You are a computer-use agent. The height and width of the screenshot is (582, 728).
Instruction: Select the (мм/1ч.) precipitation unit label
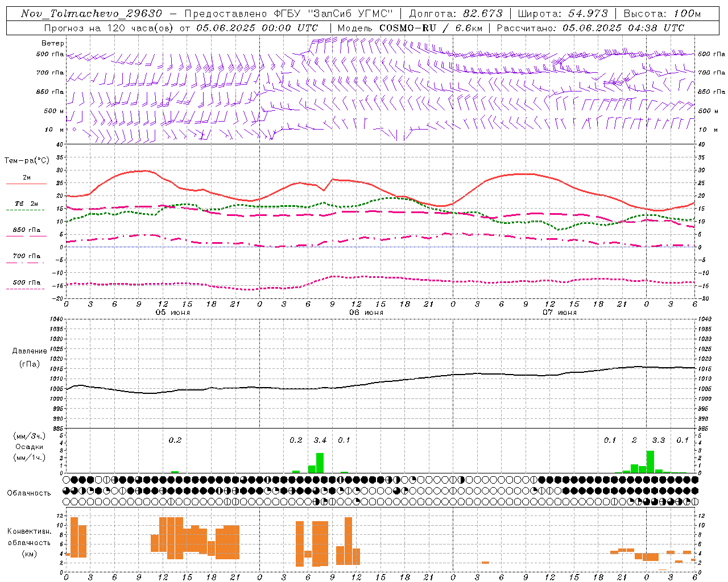pyautogui.click(x=30, y=457)
